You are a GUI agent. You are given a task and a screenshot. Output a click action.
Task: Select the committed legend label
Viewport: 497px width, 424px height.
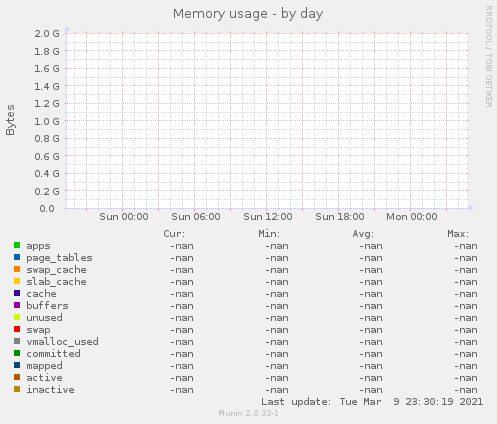(x=53, y=354)
